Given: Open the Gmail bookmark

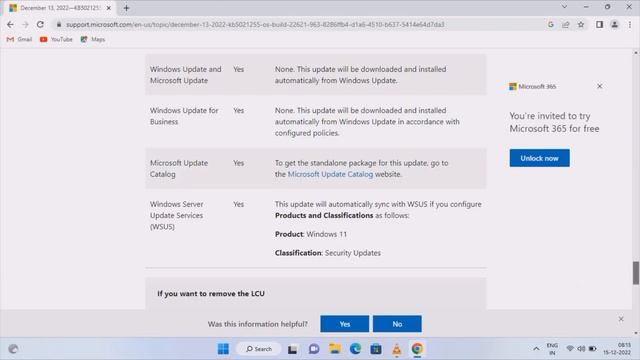Looking at the screenshot, I should point(20,39).
